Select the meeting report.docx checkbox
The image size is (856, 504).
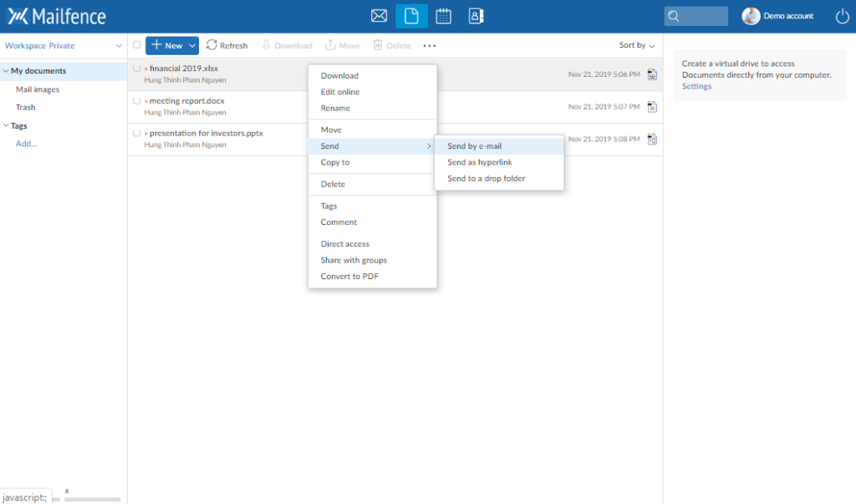pyautogui.click(x=136, y=99)
